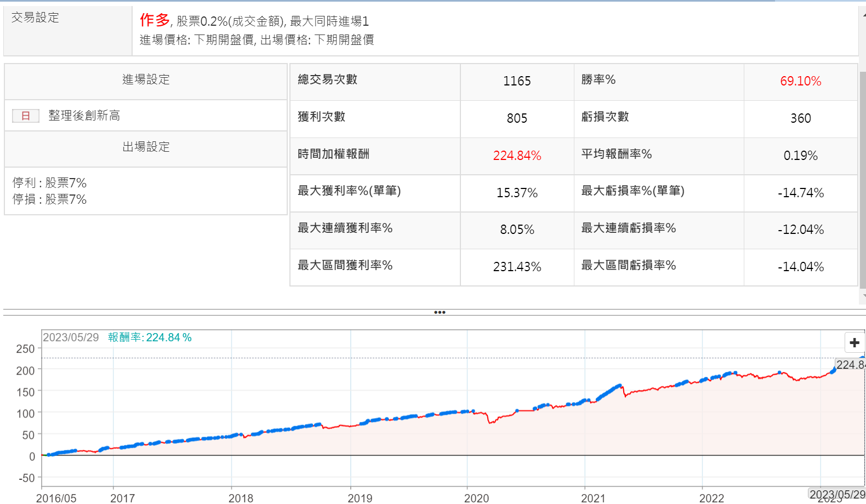The image size is (866, 504).
Task: Click the plus icon on the chart
Action: (854, 343)
